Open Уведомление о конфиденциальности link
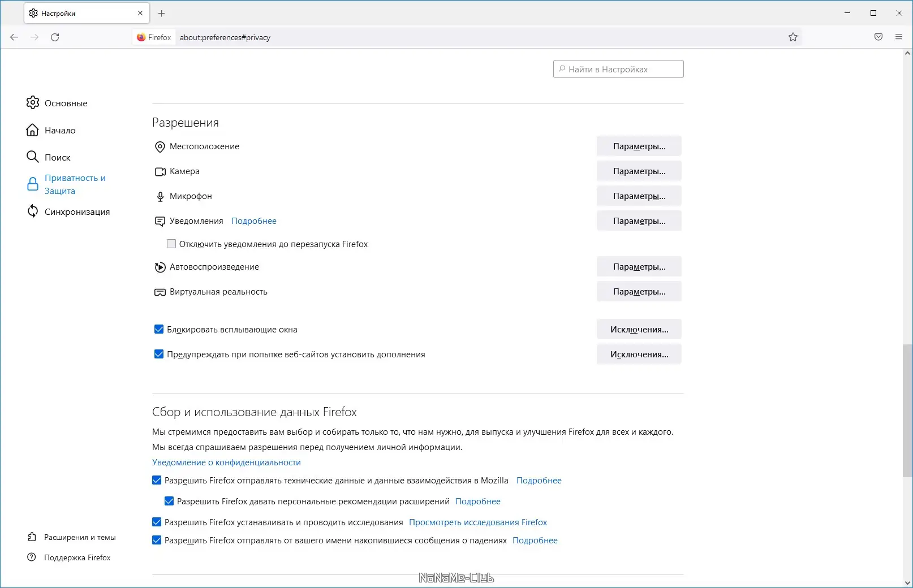The height and width of the screenshot is (588, 913). 226,462
